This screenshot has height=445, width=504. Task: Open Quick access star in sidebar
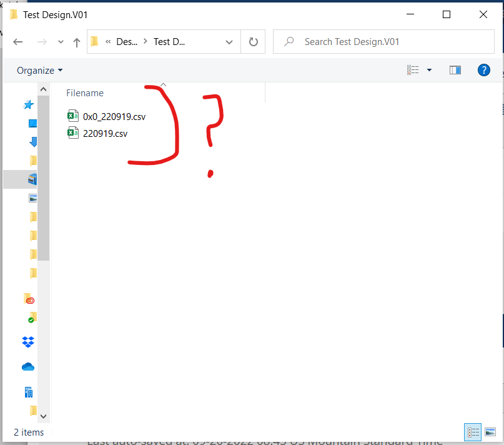point(29,104)
